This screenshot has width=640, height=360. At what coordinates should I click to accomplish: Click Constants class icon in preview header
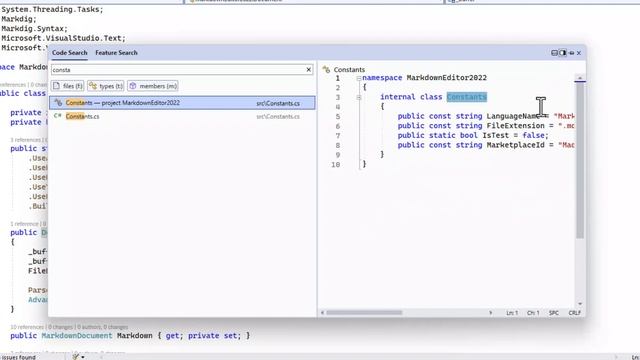coord(326,70)
